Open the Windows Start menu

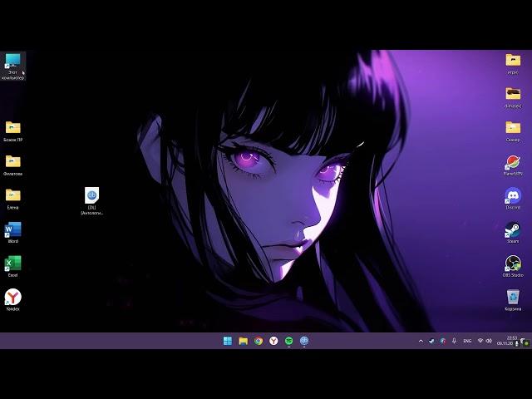(x=228, y=341)
